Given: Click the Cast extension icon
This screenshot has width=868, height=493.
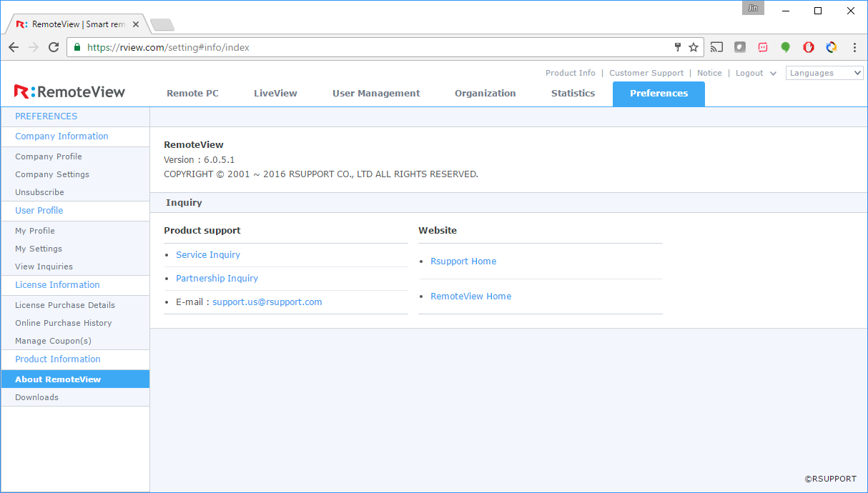Looking at the screenshot, I should [716, 47].
